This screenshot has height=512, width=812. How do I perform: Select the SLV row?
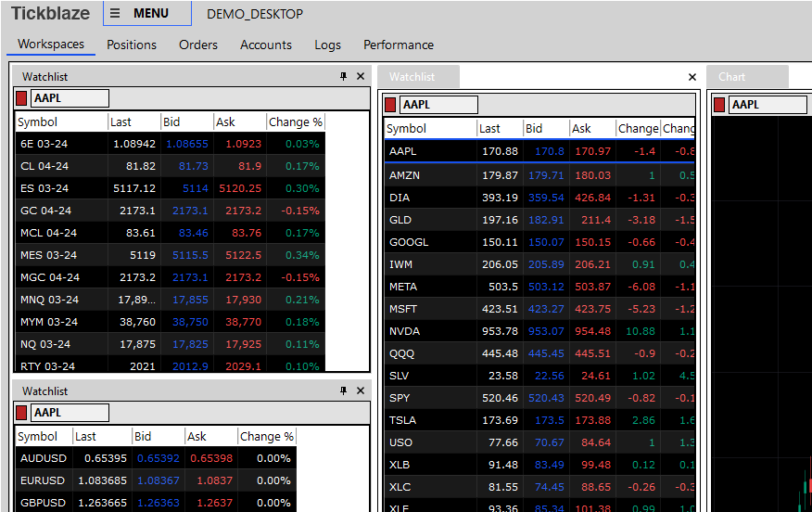[539, 376]
